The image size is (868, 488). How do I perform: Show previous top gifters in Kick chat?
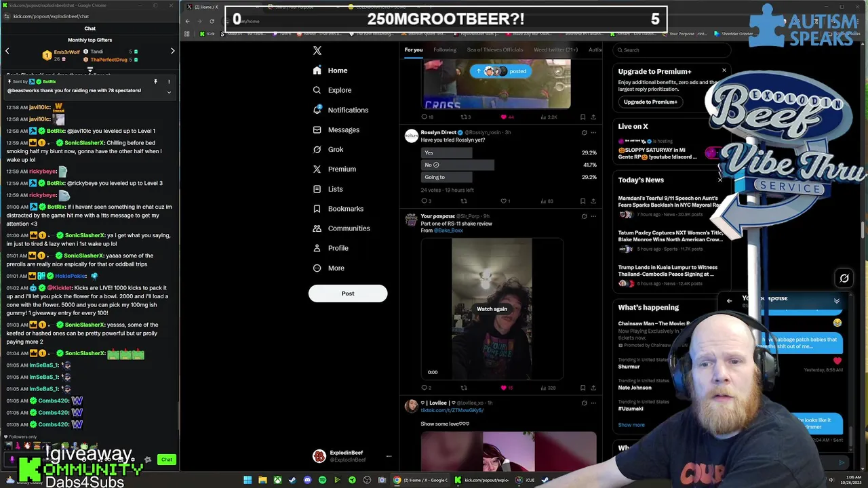[x=7, y=51]
